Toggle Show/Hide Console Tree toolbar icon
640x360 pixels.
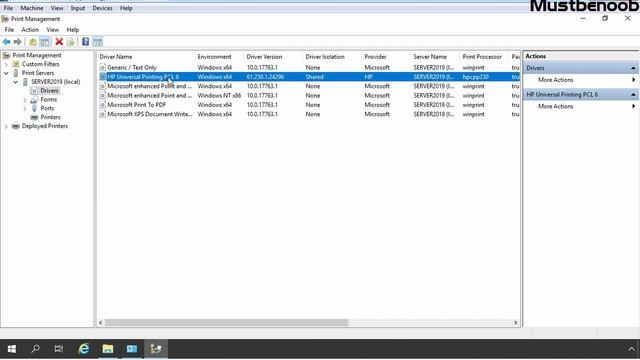[x=45, y=42]
